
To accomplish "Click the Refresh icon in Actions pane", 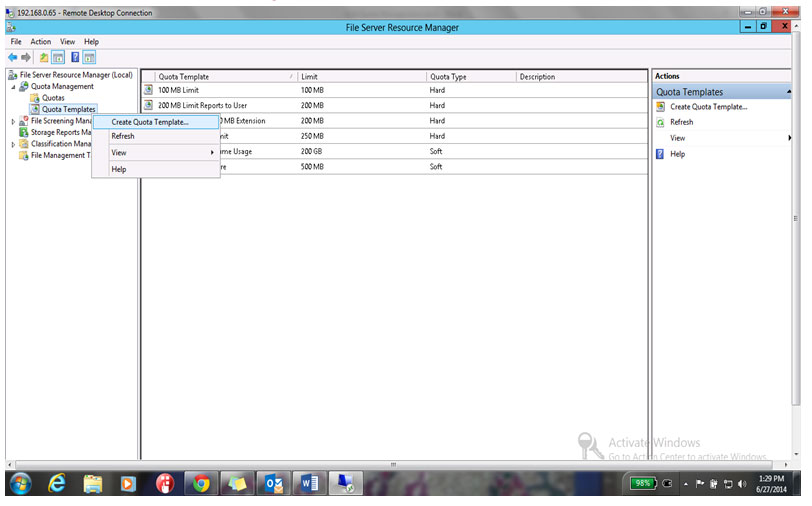I will 660,123.
